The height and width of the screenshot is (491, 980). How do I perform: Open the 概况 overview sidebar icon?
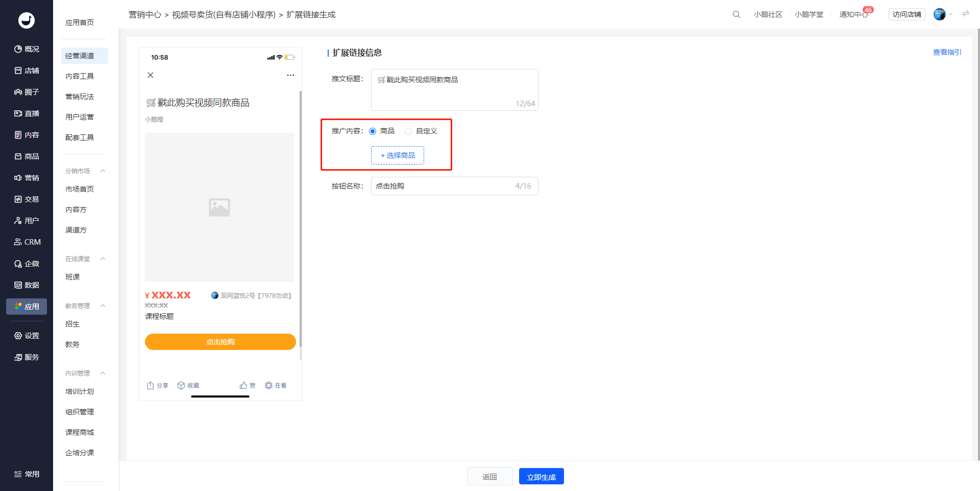coord(18,49)
